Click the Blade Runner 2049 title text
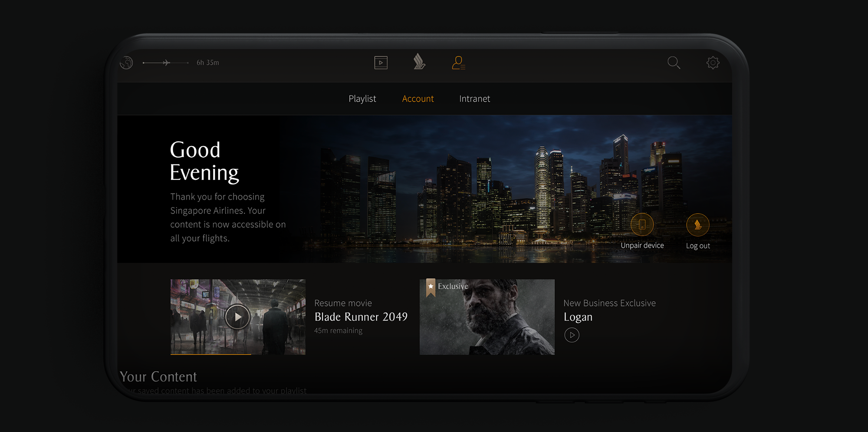 point(361,317)
